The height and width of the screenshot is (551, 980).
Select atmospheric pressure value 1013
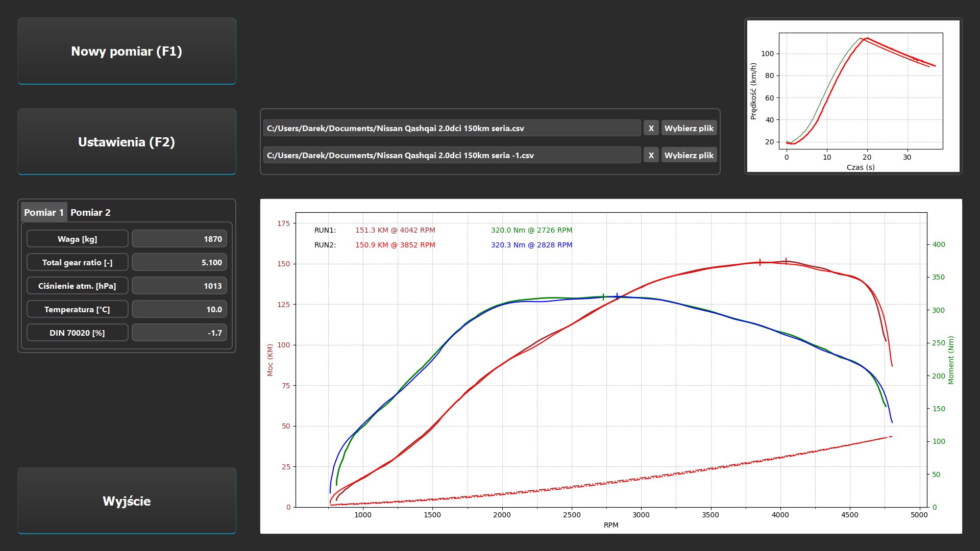(x=179, y=286)
